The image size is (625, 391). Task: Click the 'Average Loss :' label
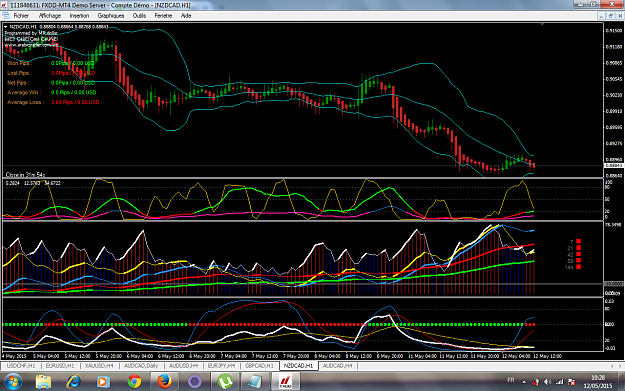tap(25, 102)
